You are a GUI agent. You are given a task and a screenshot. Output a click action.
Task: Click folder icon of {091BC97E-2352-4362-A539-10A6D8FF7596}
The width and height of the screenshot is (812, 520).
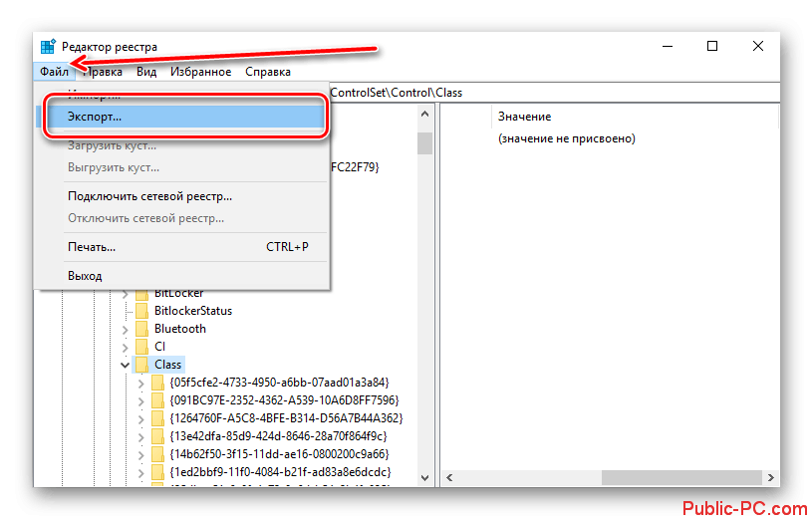click(x=157, y=400)
